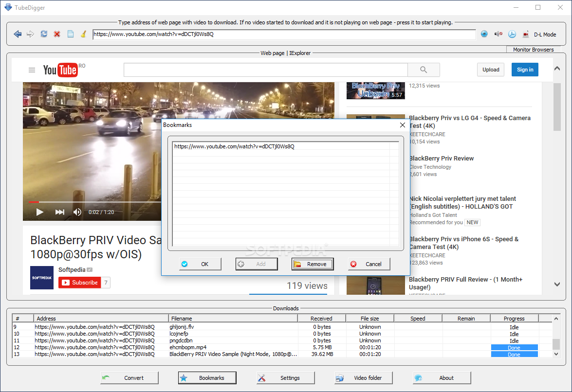Open Nick Nicolai Holland's Got Talent video
The image size is (572, 392).
pyautogui.click(x=462, y=202)
